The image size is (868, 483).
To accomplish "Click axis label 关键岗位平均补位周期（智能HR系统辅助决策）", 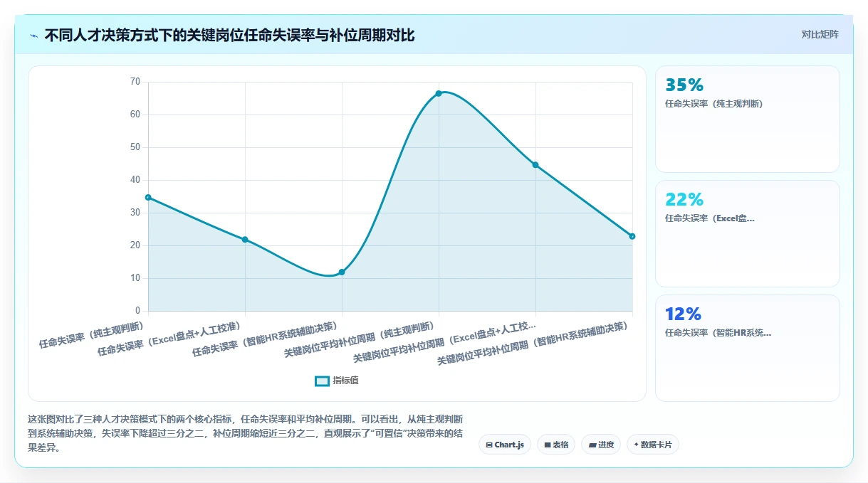I will tap(534, 343).
